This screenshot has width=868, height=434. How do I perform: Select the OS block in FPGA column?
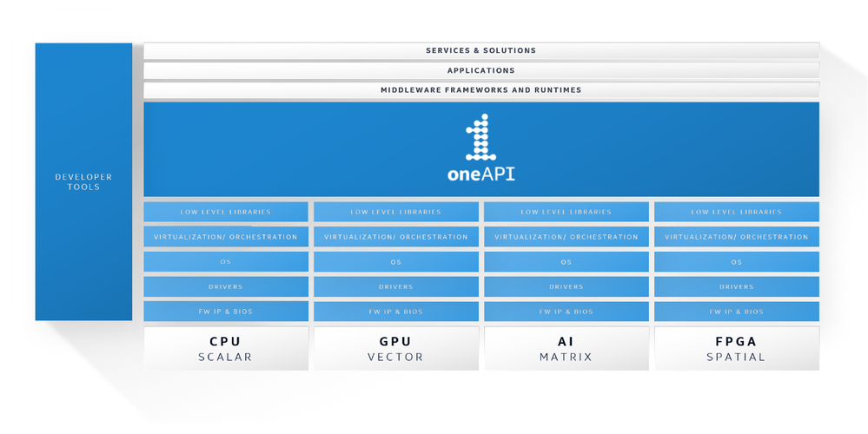737,262
